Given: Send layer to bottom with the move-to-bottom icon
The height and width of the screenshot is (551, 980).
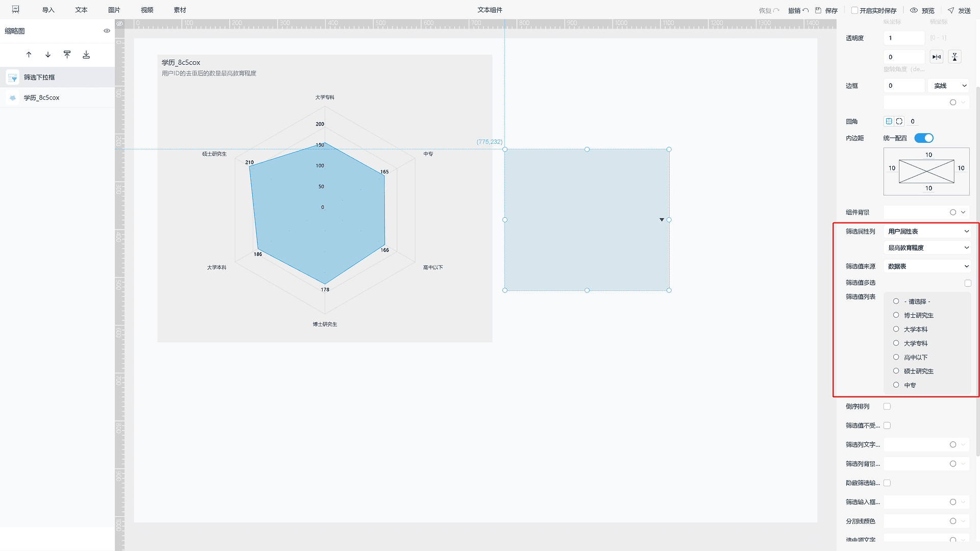Looking at the screenshot, I should tap(86, 55).
